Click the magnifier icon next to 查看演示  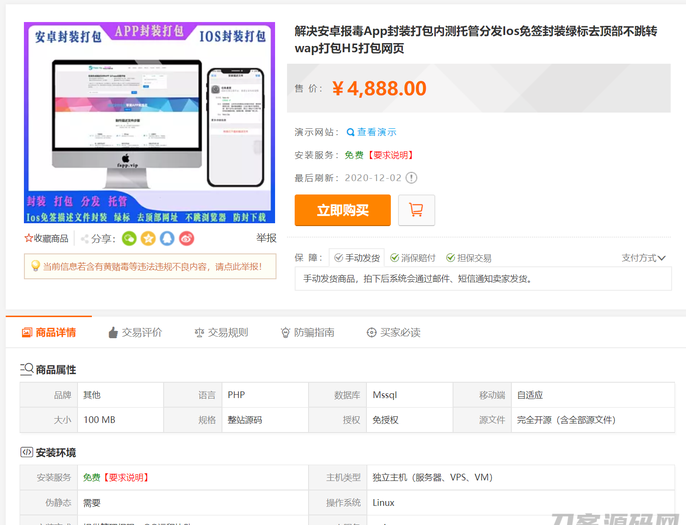coord(351,132)
